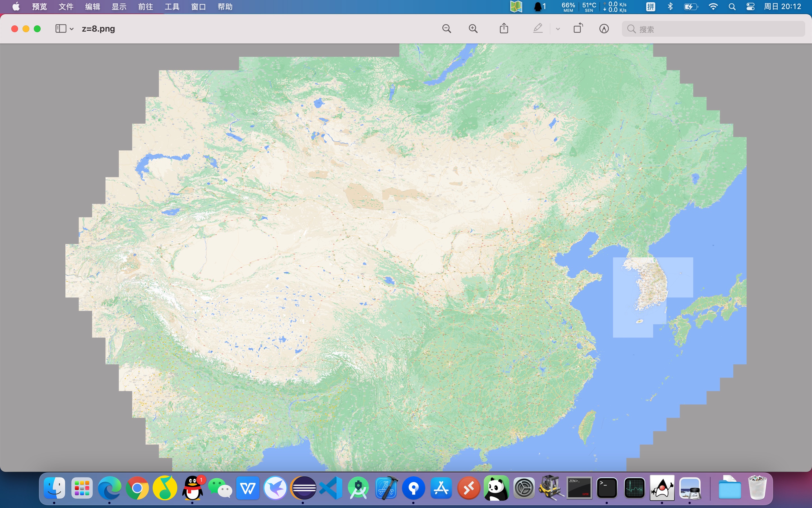Open the 显示 menu
812x508 pixels.
[119, 6]
